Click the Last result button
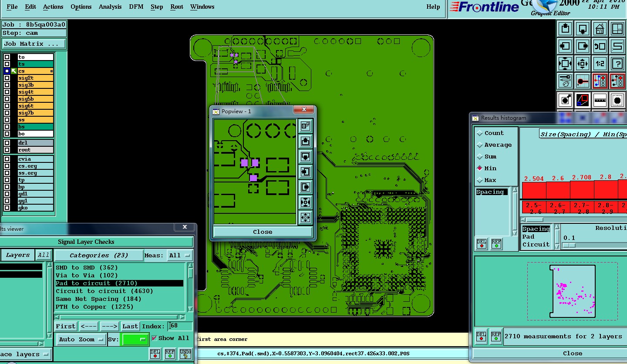This screenshot has height=364, width=627. coord(130,326)
